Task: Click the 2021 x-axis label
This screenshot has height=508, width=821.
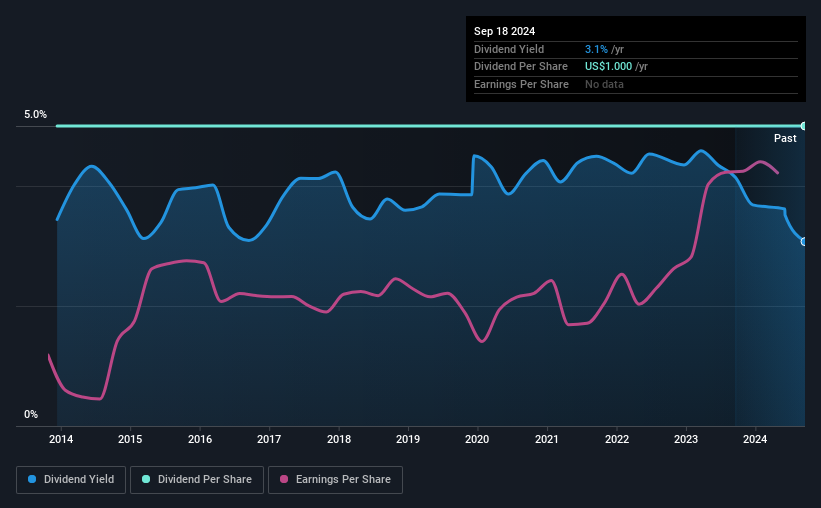Action: tap(547, 439)
